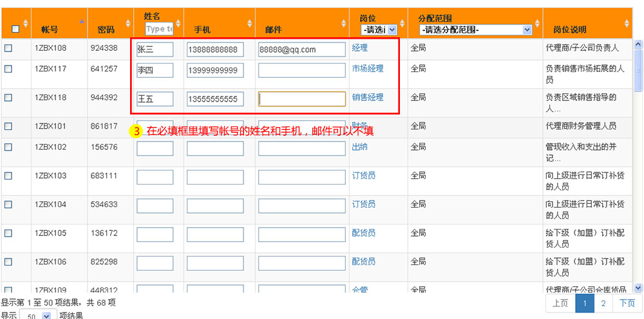Screen dimensions: 644x319
Task: Click name field in row 1ZBX105
Action: coord(155,235)
